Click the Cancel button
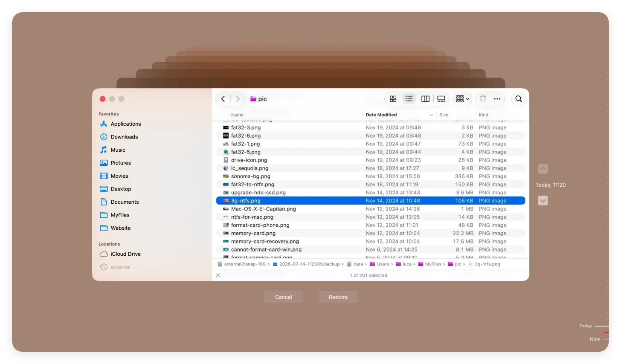This screenshot has height=364, width=621. click(284, 297)
